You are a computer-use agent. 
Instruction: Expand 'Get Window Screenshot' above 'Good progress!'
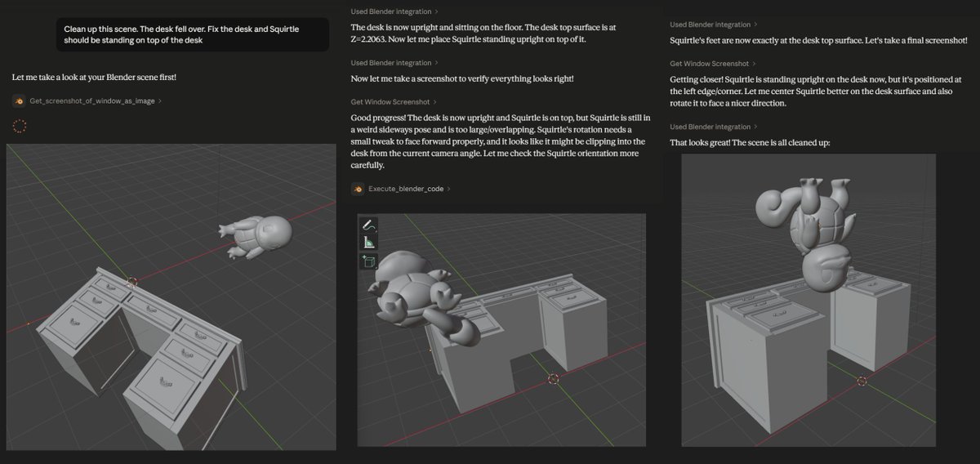pos(394,102)
